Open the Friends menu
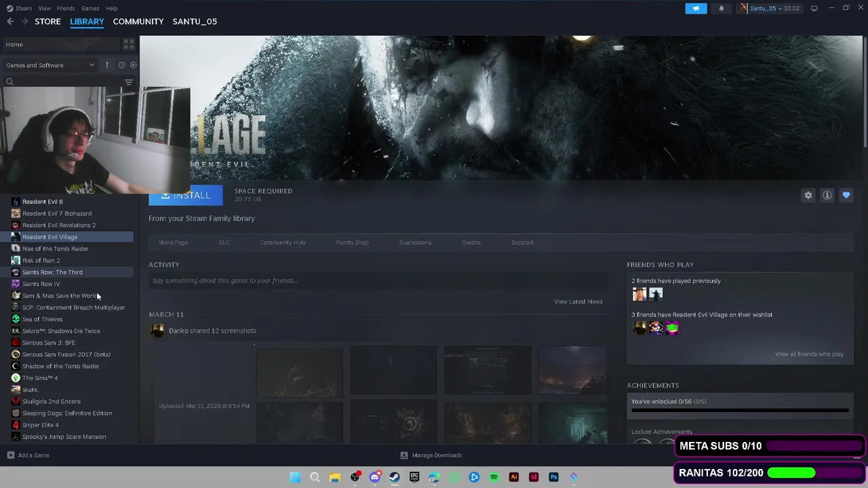 pyautogui.click(x=66, y=8)
